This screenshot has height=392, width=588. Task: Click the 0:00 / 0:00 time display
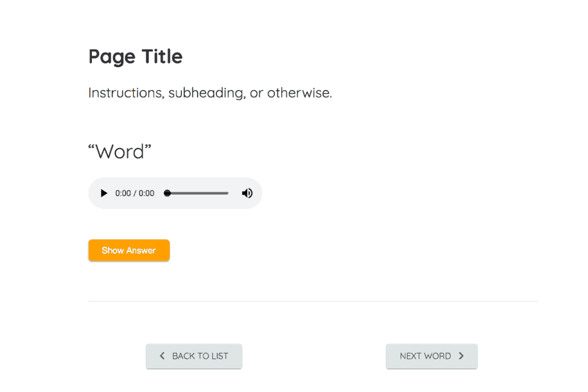[135, 193]
